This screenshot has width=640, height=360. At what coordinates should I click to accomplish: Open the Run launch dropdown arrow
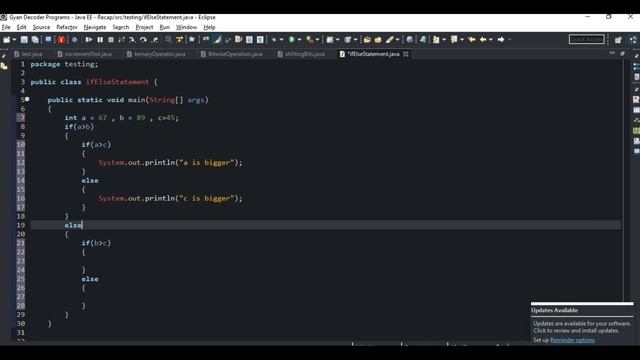coord(299,40)
